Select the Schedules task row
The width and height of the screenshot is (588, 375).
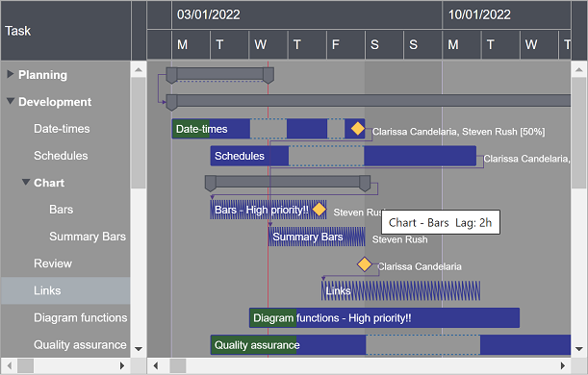65,156
